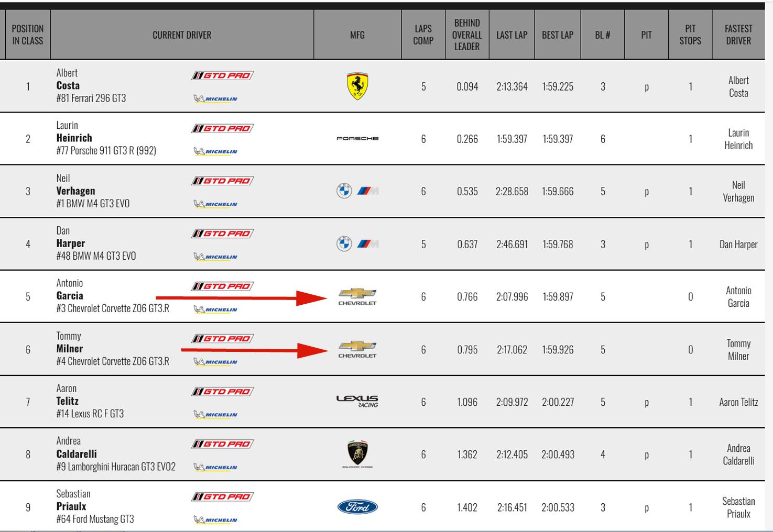Select Sebastian Priaulx in the Fastest Driver column
Screen dimensions: 773x532
tap(738, 507)
